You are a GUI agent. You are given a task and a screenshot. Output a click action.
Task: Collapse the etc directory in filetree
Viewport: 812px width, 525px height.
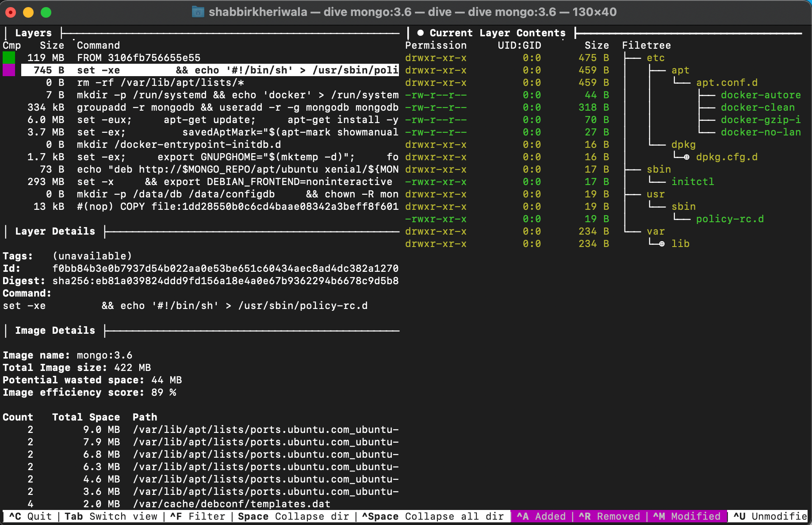pyautogui.click(x=655, y=58)
